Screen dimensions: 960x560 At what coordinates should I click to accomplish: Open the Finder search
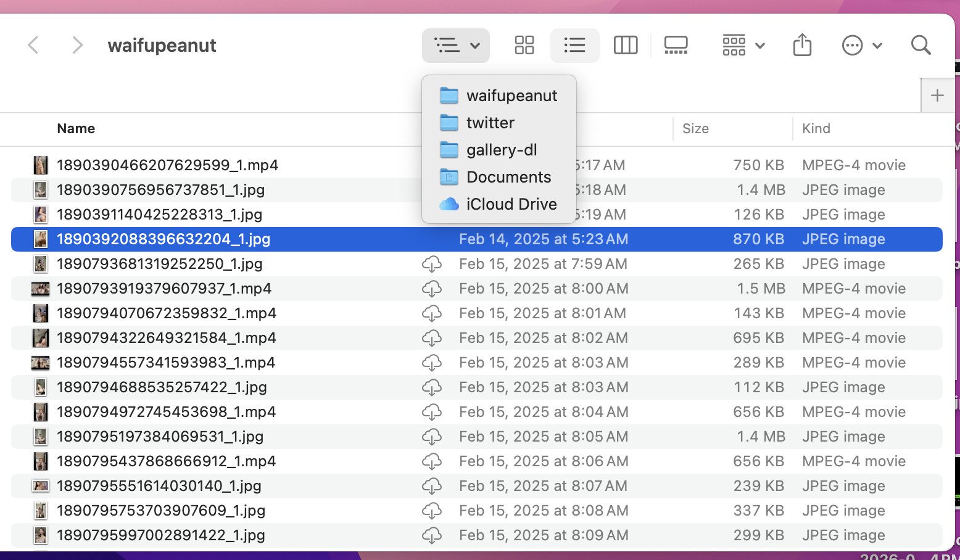[921, 45]
